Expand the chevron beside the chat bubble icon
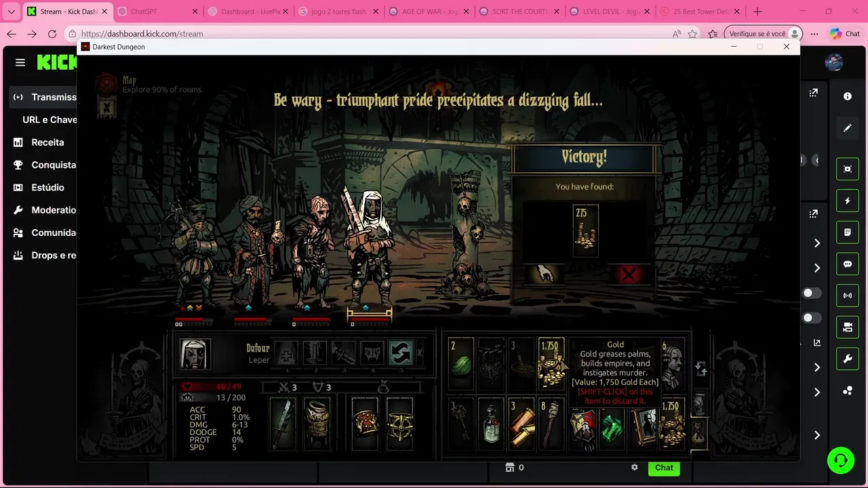 [x=817, y=268]
